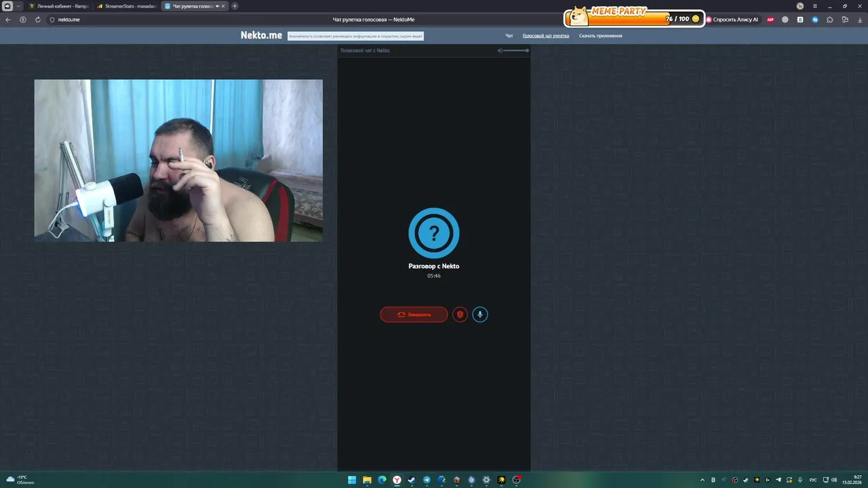This screenshot has width=868, height=488.
Task: Open Steam from taskbar
Action: click(x=412, y=480)
